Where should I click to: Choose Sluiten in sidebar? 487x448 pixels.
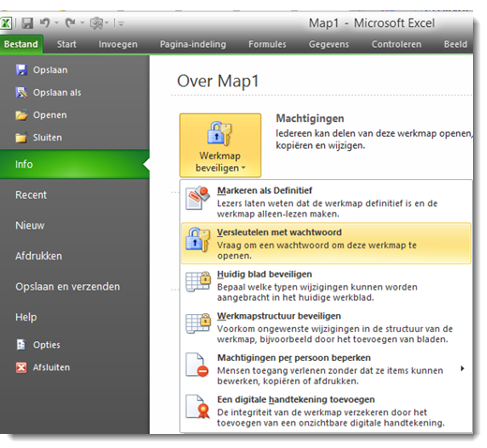48,138
